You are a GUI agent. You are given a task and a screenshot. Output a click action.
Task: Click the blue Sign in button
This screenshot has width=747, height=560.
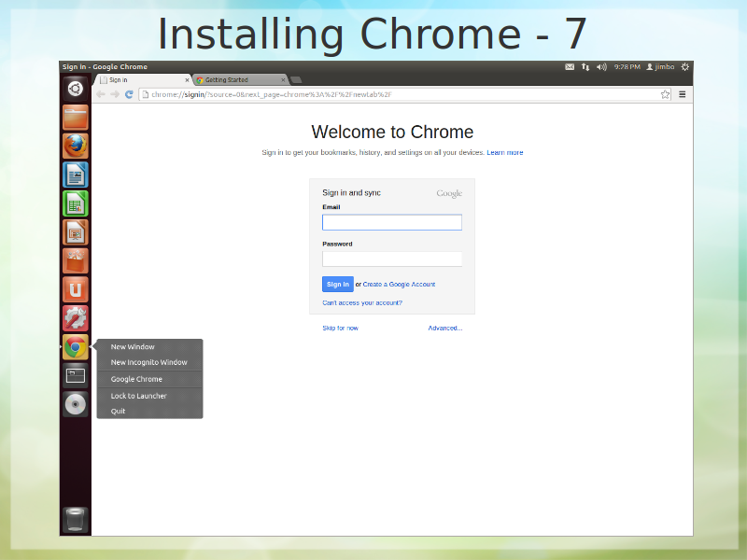[x=338, y=284]
